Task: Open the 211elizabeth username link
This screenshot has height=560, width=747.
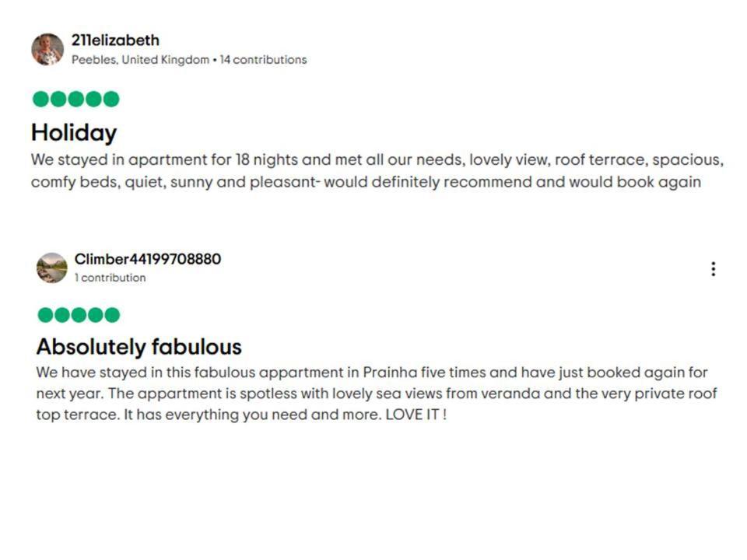Action: point(115,40)
